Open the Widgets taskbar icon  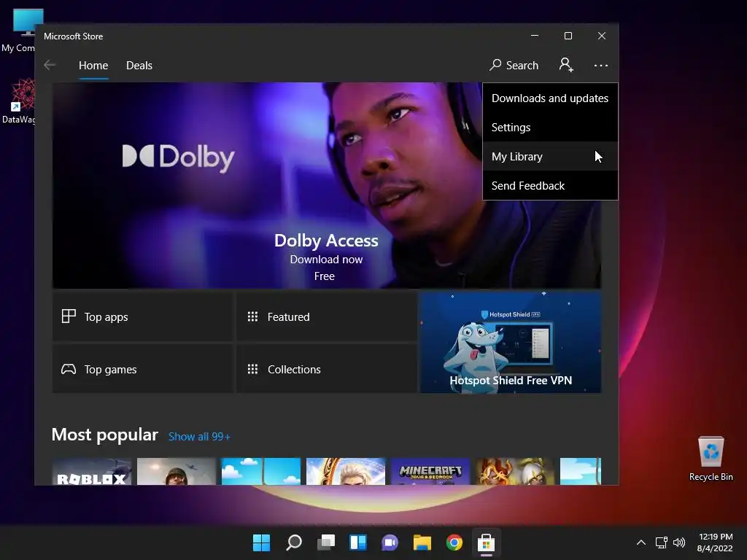[x=357, y=542]
